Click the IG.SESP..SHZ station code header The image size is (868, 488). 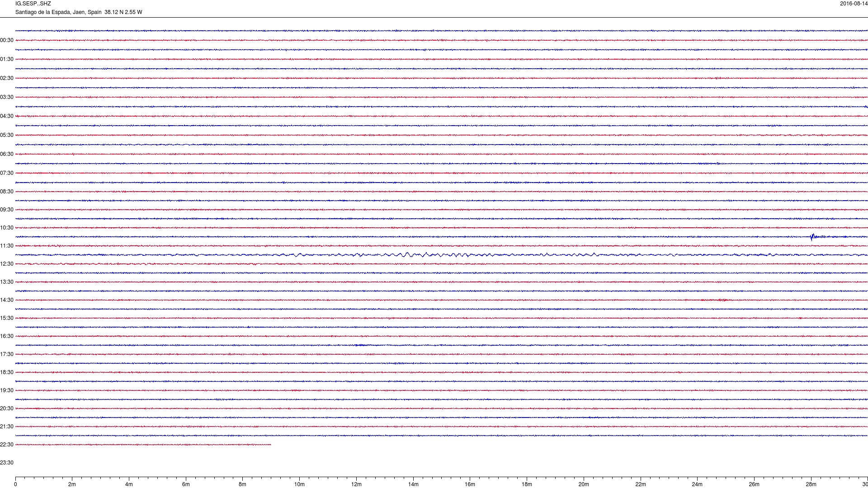(x=33, y=4)
